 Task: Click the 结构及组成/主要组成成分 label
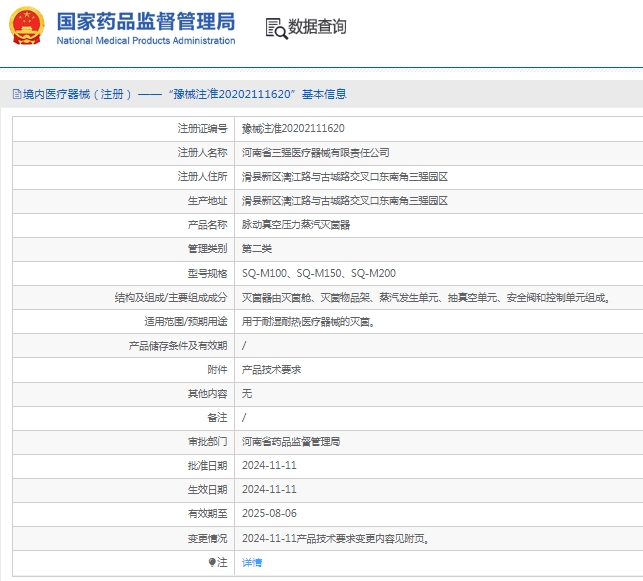point(171,298)
